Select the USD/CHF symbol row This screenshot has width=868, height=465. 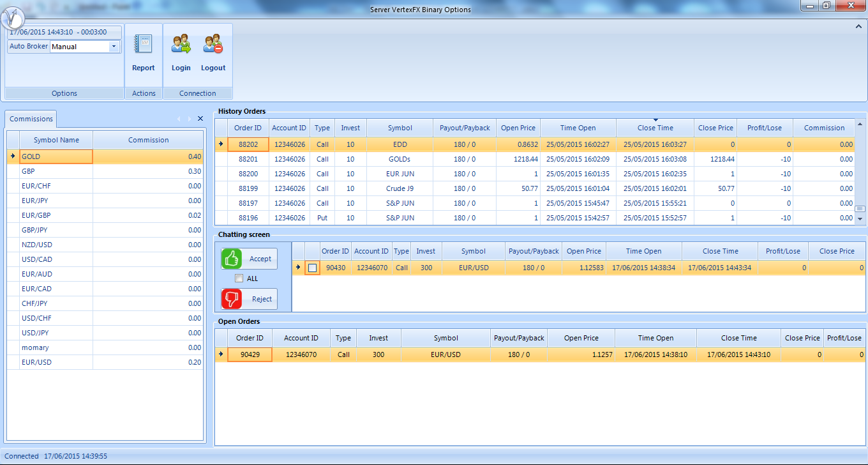(x=105, y=318)
